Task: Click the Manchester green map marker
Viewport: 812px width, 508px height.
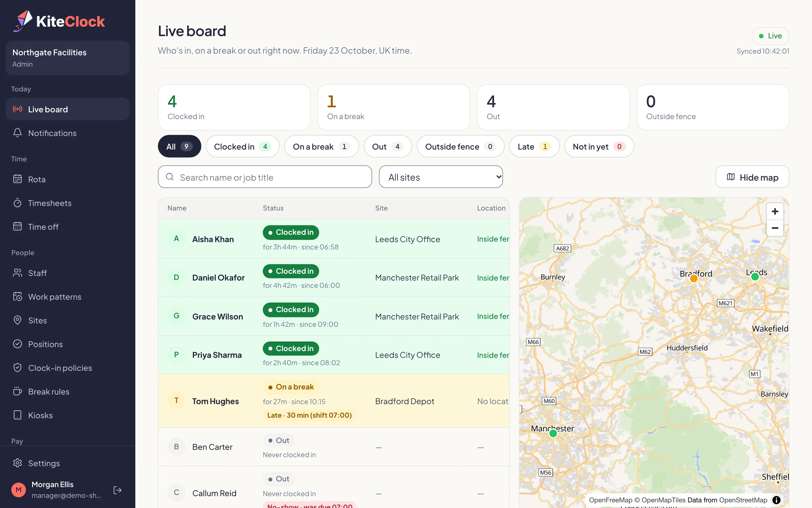Action: 553,433
